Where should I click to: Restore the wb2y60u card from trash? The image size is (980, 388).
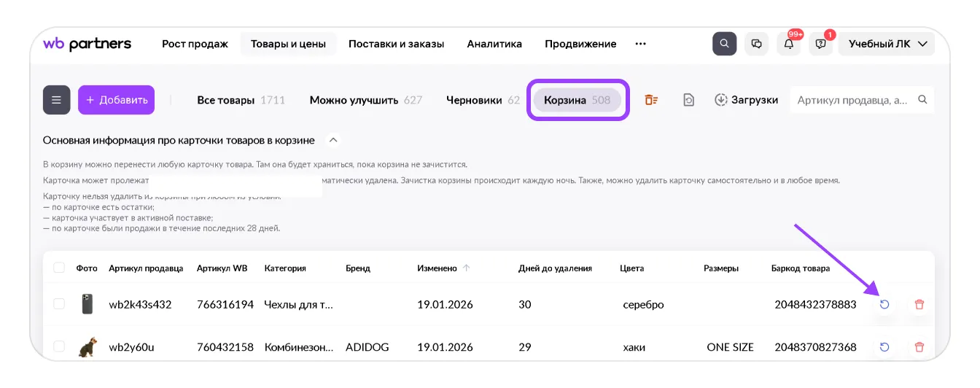tap(884, 347)
